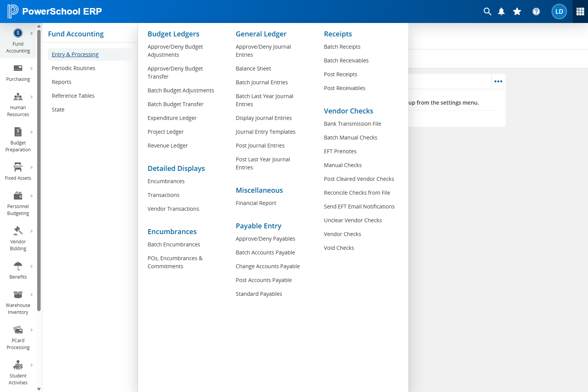Open Journal Entry Templates
This screenshot has height=392, width=588.
point(266,132)
